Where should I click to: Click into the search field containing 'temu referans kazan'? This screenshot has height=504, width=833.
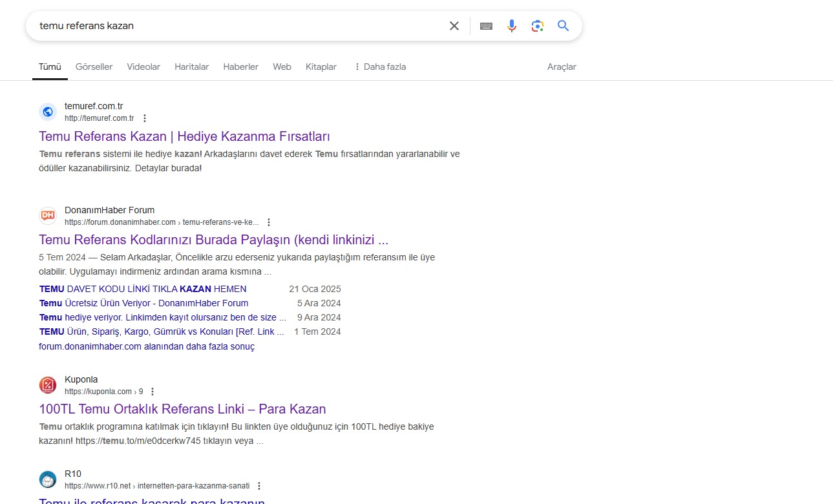tap(239, 26)
